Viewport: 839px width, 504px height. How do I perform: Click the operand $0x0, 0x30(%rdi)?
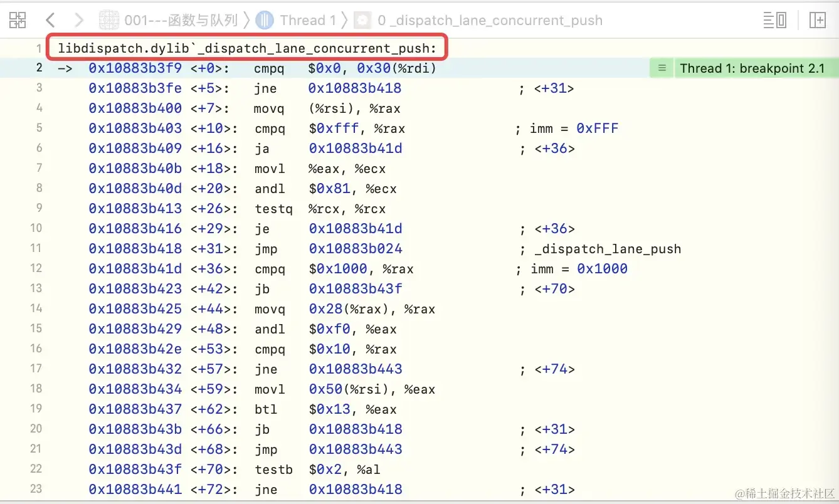372,68
